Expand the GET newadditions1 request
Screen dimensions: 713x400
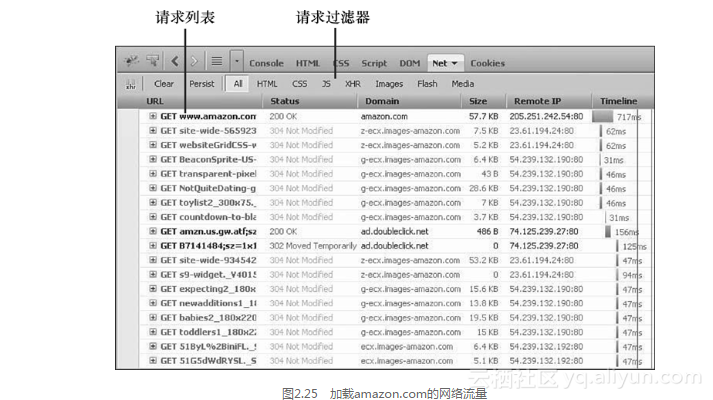point(153,303)
